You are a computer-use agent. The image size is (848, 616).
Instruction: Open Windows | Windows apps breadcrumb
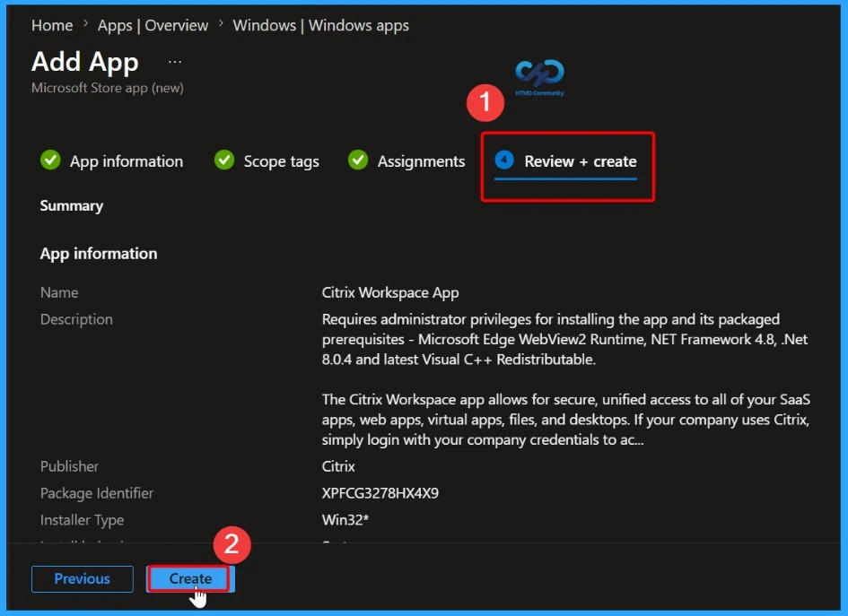coord(320,25)
